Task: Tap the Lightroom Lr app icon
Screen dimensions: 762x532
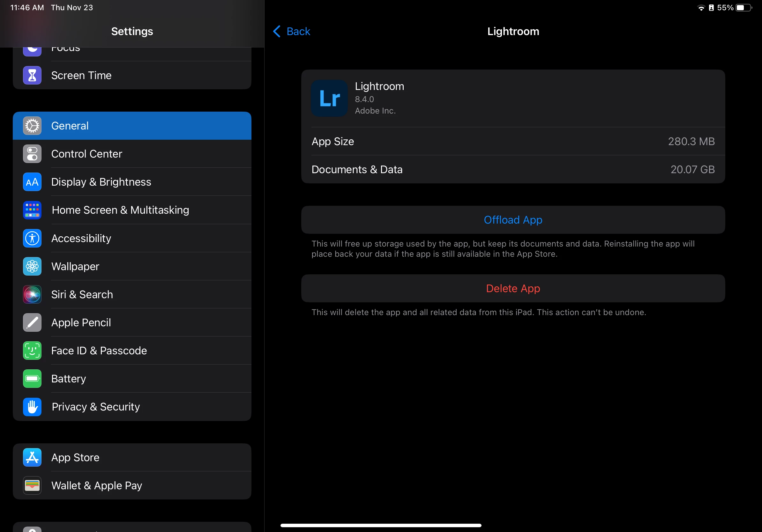Action: [x=329, y=98]
